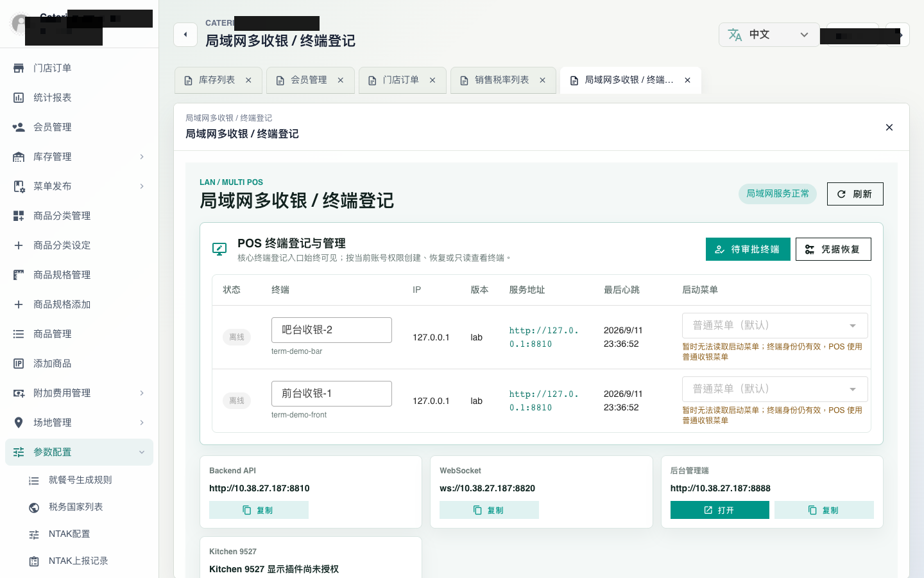Image resolution: width=924 pixels, height=578 pixels.
Task: Copy the WebSocket address
Action: coord(489,510)
